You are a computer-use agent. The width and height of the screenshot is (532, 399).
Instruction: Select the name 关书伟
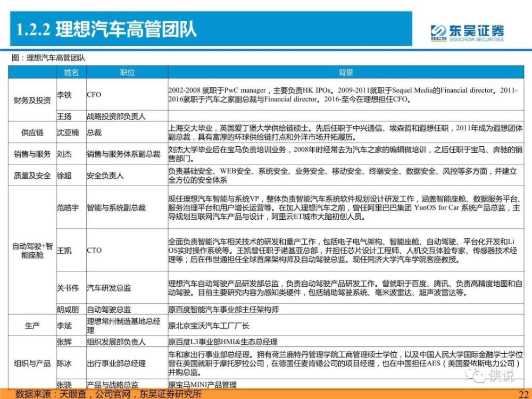pyautogui.click(x=68, y=288)
